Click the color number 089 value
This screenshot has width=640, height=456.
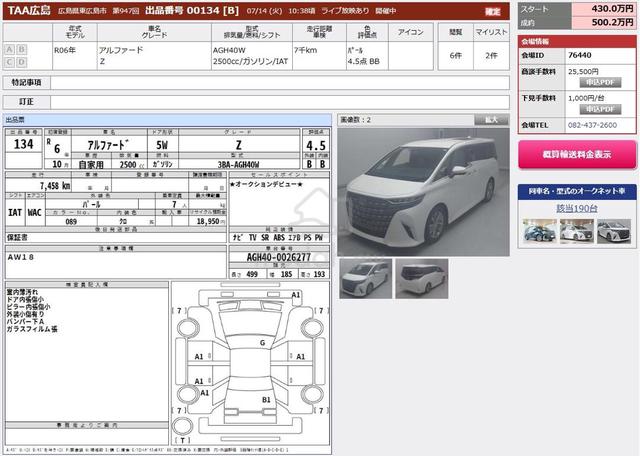[x=71, y=222]
